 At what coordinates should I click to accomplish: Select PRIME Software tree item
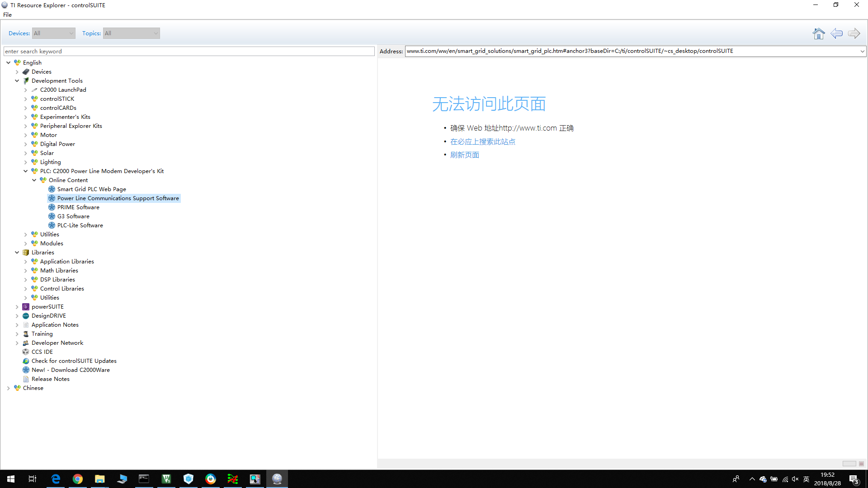pyautogui.click(x=78, y=207)
